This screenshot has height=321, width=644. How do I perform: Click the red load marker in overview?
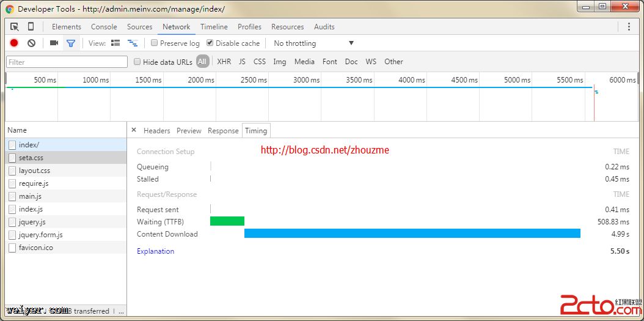(x=594, y=103)
